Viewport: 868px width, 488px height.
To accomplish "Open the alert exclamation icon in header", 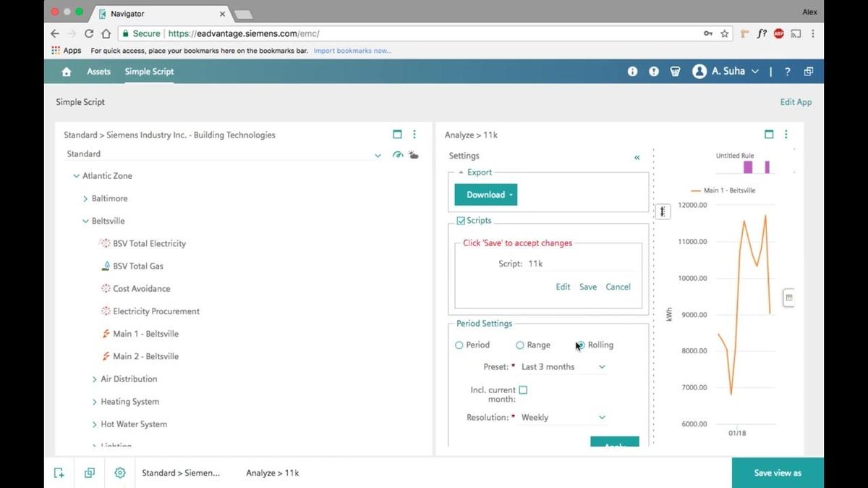I will coord(654,72).
